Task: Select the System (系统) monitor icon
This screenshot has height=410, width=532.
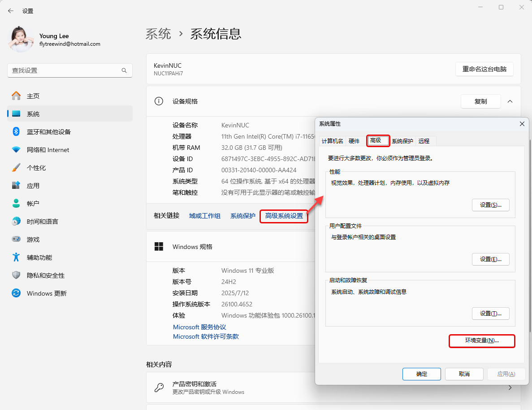Action: tap(16, 114)
